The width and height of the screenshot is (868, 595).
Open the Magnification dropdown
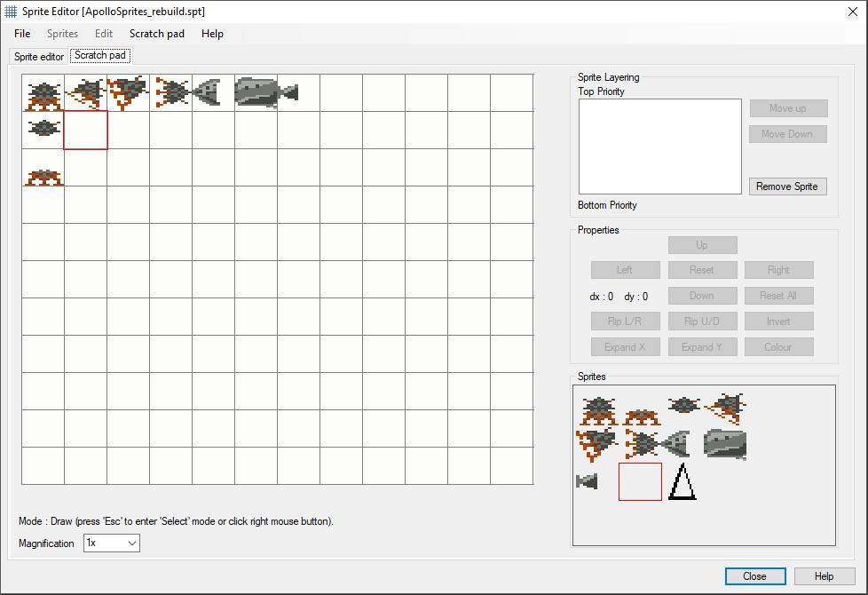(112, 543)
